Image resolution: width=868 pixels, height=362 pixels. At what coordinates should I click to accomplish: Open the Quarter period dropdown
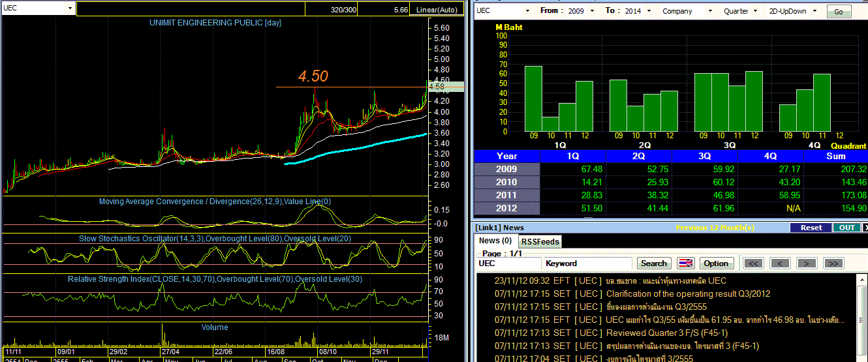[757, 11]
